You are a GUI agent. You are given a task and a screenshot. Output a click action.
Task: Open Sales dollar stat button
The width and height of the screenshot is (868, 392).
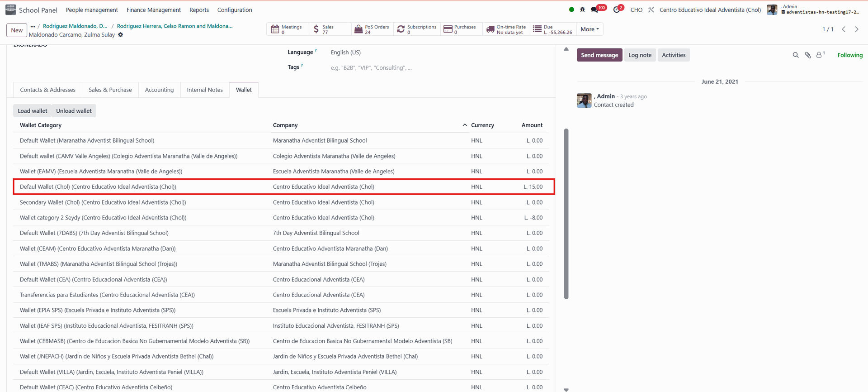point(330,29)
